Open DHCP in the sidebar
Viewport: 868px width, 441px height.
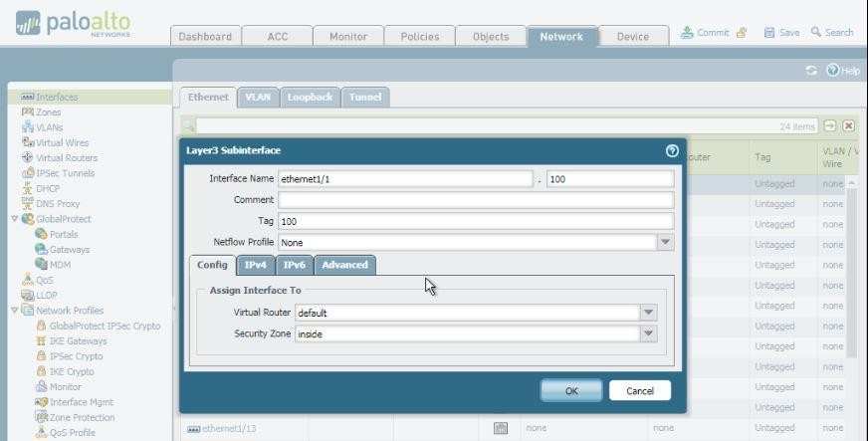48,188
